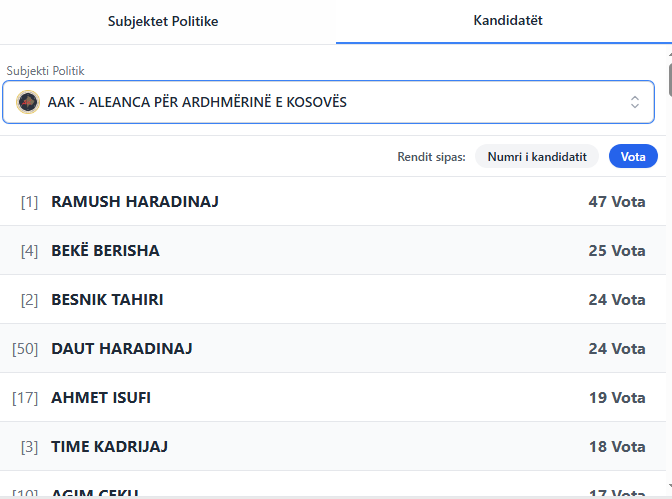Sort candidates by Vota

pyautogui.click(x=633, y=156)
